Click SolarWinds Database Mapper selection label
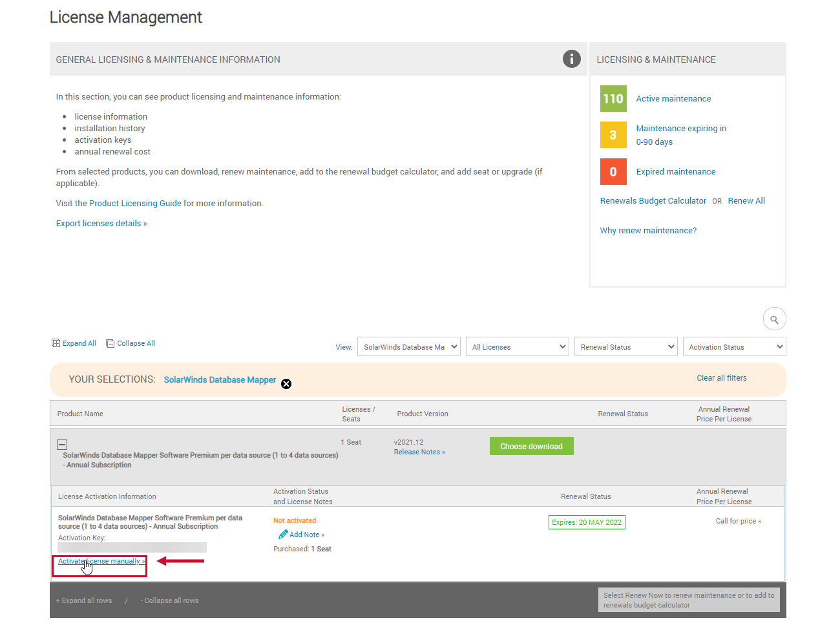Image resolution: width=840 pixels, height=625 pixels. (220, 380)
